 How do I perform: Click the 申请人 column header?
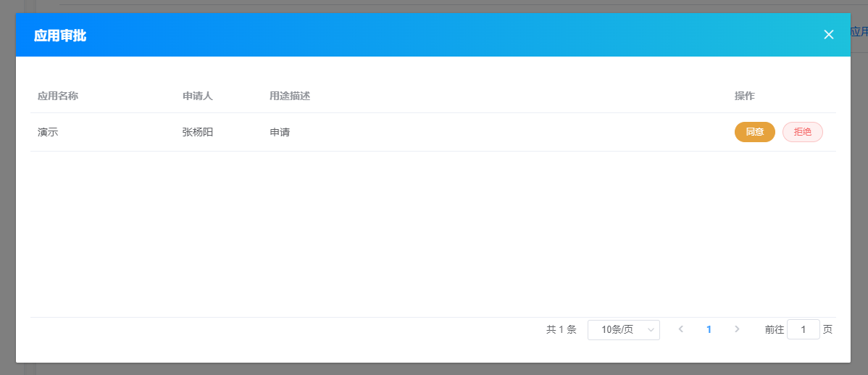(198, 96)
